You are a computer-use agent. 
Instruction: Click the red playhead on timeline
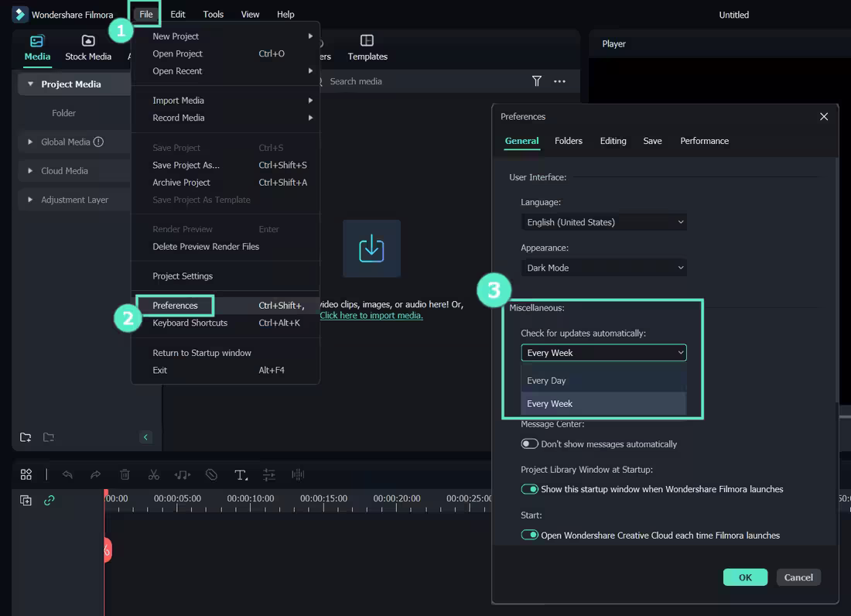107,549
